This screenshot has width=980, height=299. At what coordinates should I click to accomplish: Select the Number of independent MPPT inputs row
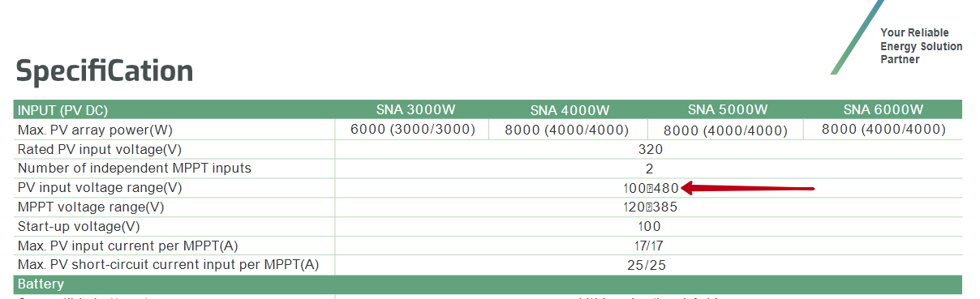(488, 169)
